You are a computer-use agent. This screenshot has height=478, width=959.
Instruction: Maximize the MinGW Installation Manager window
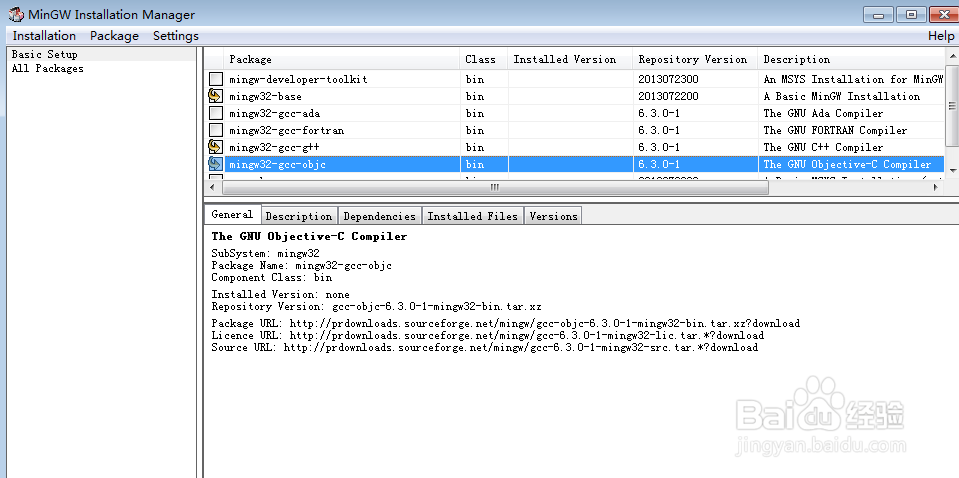coord(911,15)
